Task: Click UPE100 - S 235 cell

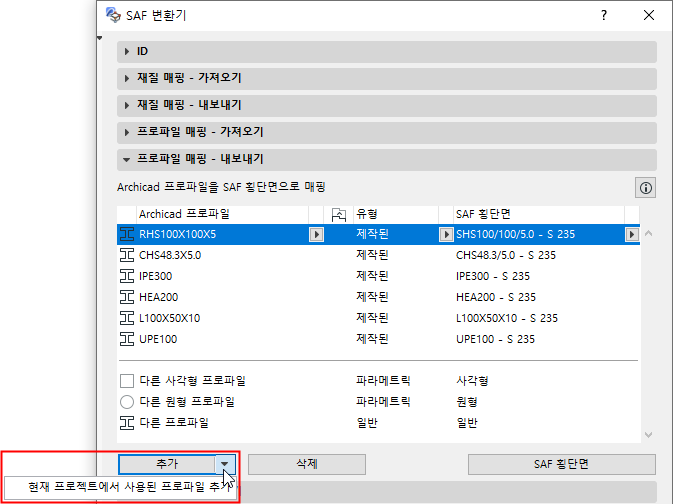Action: click(495, 340)
